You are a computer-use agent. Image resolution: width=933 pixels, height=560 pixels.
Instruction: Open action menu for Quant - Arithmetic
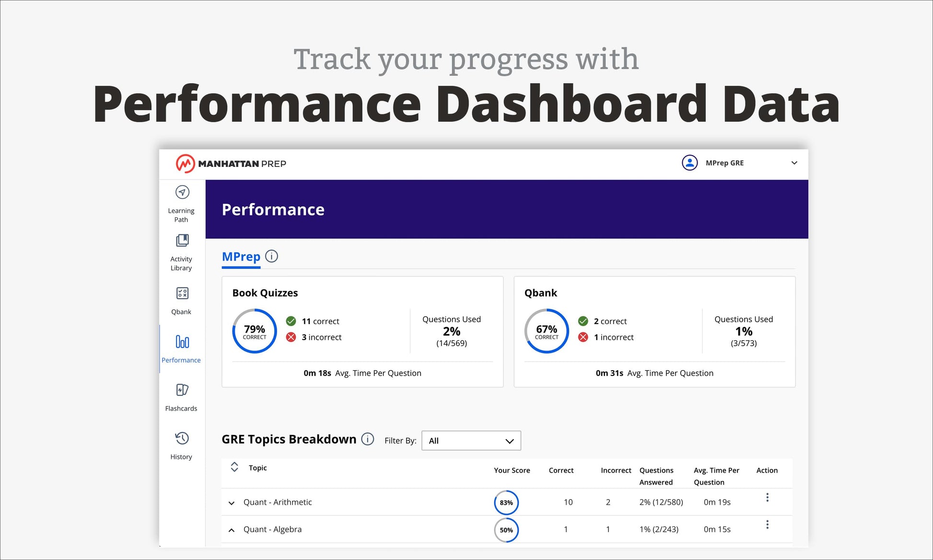(767, 498)
